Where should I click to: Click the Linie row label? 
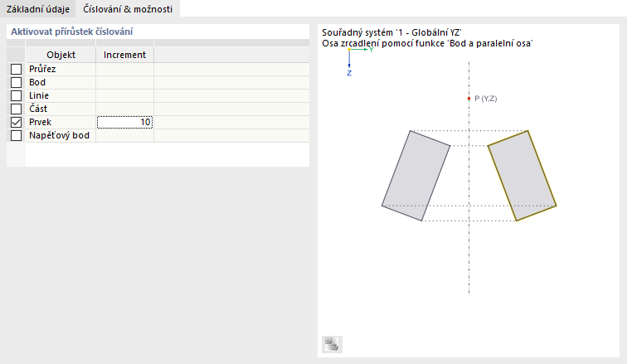point(39,96)
